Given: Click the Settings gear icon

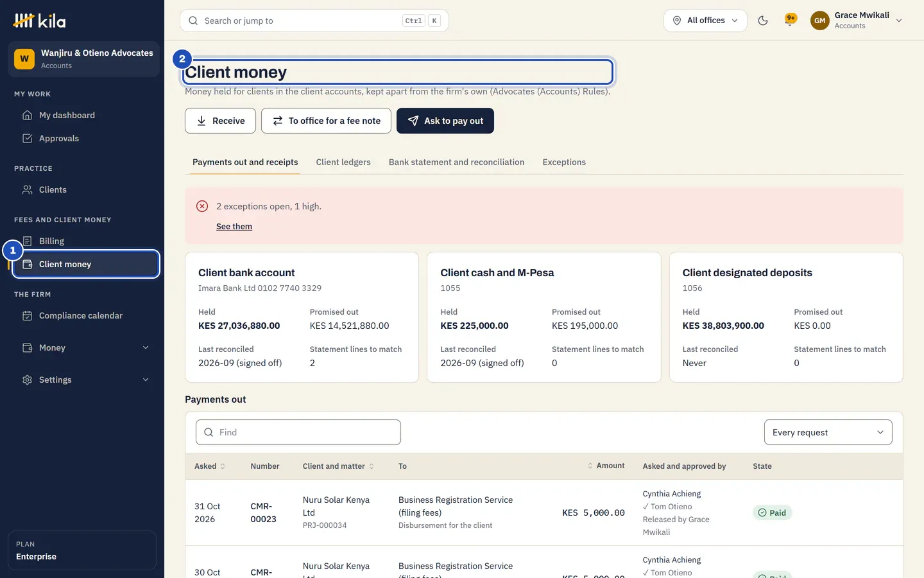Looking at the screenshot, I should pyautogui.click(x=27, y=380).
